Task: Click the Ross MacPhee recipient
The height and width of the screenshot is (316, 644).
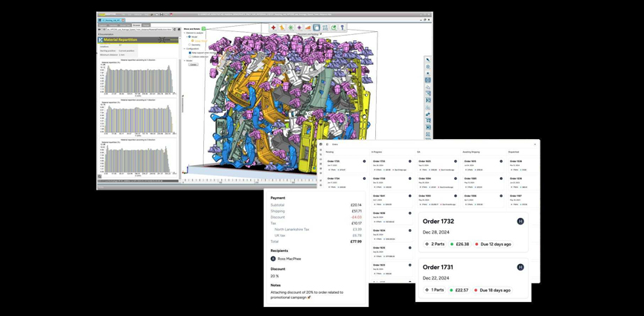Action: (x=289, y=259)
